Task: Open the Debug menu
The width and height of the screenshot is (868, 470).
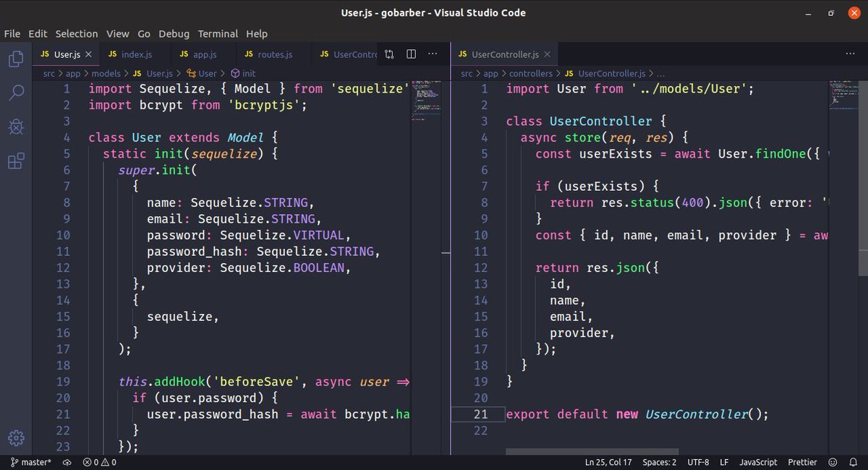Action: coord(174,33)
